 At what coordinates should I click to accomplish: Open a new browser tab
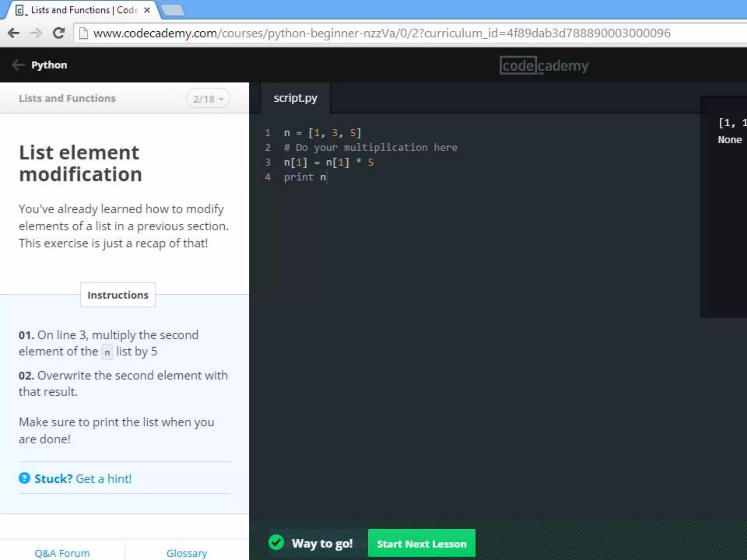click(x=173, y=10)
